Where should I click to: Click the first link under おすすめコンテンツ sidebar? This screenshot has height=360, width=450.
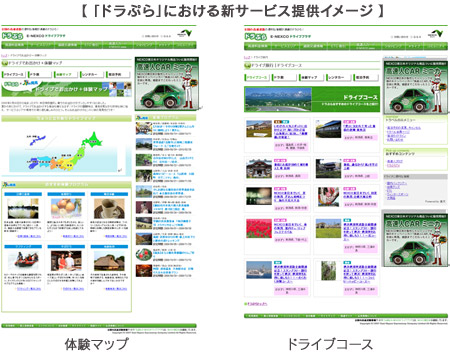click(x=395, y=161)
